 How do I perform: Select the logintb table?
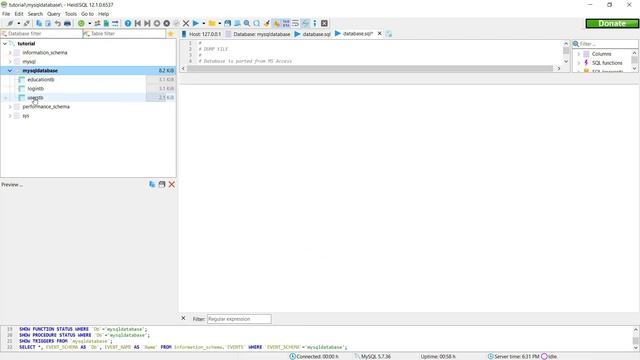pos(36,89)
